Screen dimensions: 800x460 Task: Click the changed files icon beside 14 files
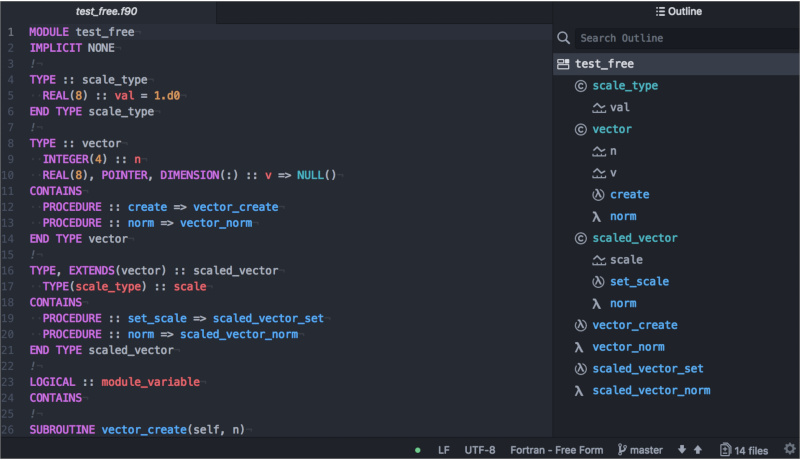(x=725, y=450)
